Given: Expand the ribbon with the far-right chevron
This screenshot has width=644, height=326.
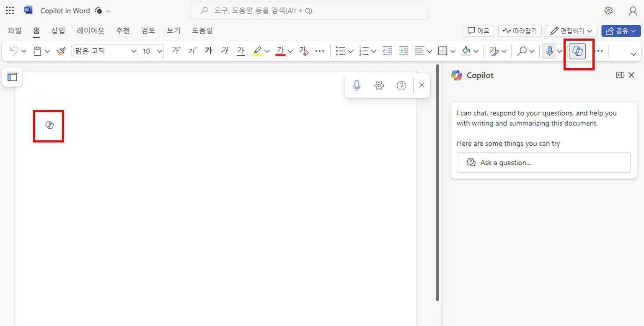Looking at the screenshot, I should click(x=634, y=54).
